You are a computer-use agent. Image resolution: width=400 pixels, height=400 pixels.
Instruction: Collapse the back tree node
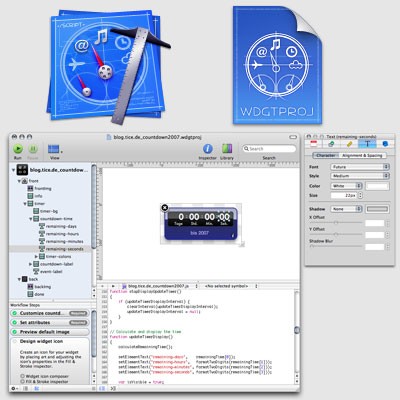(x=19, y=279)
